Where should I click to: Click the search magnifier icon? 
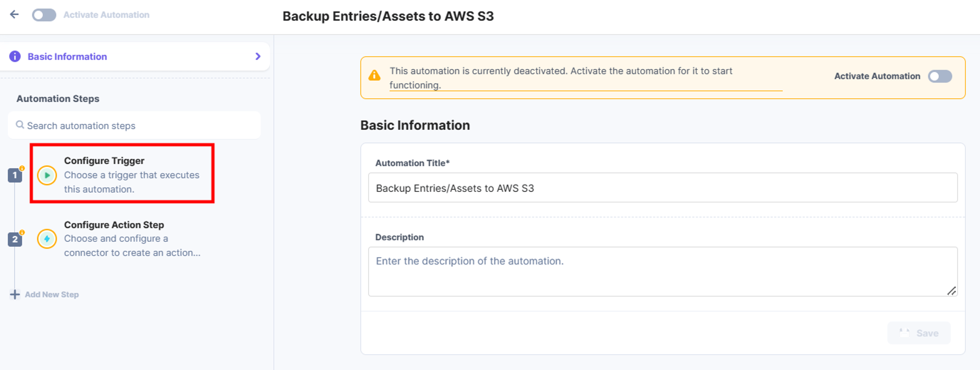(x=20, y=125)
